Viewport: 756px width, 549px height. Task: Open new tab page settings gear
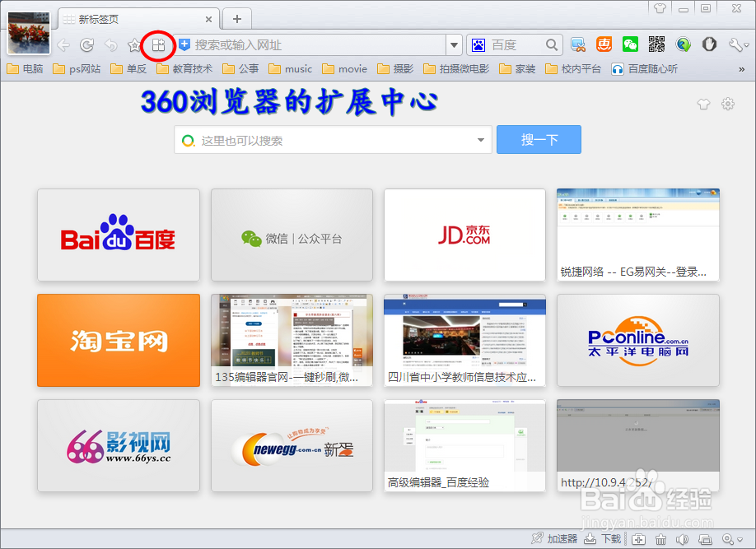[727, 104]
